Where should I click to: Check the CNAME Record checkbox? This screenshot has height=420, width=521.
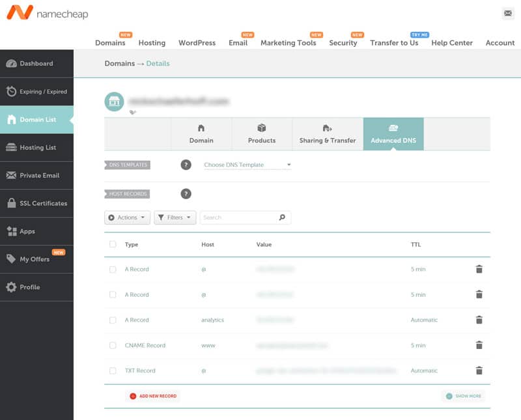[113, 345]
